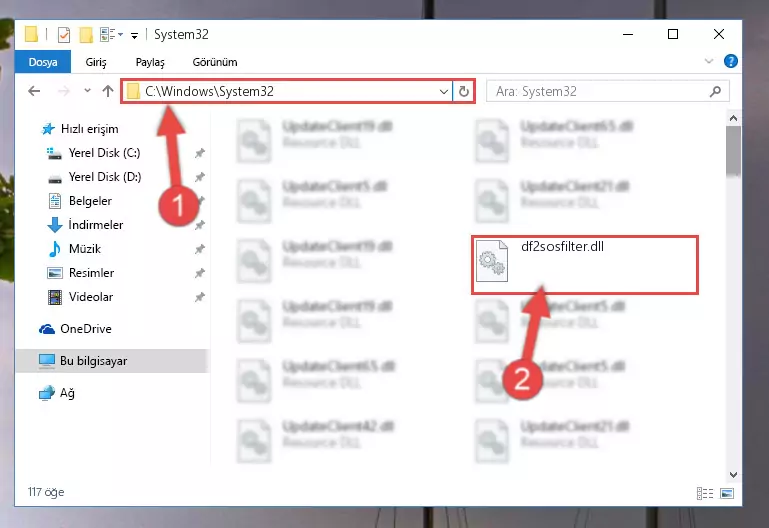Viewport: 769px width, 528px height.
Task: Open the Dosya ribbon tab
Action: pyautogui.click(x=43, y=62)
